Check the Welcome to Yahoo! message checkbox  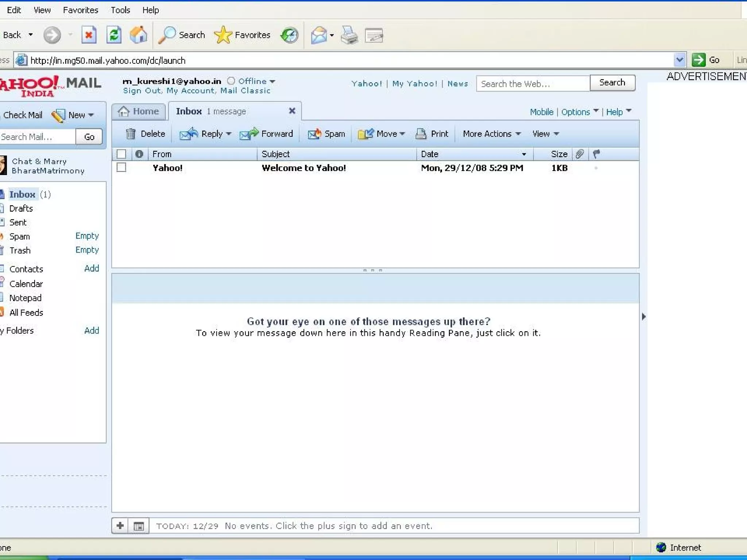[x=121, y=168]
